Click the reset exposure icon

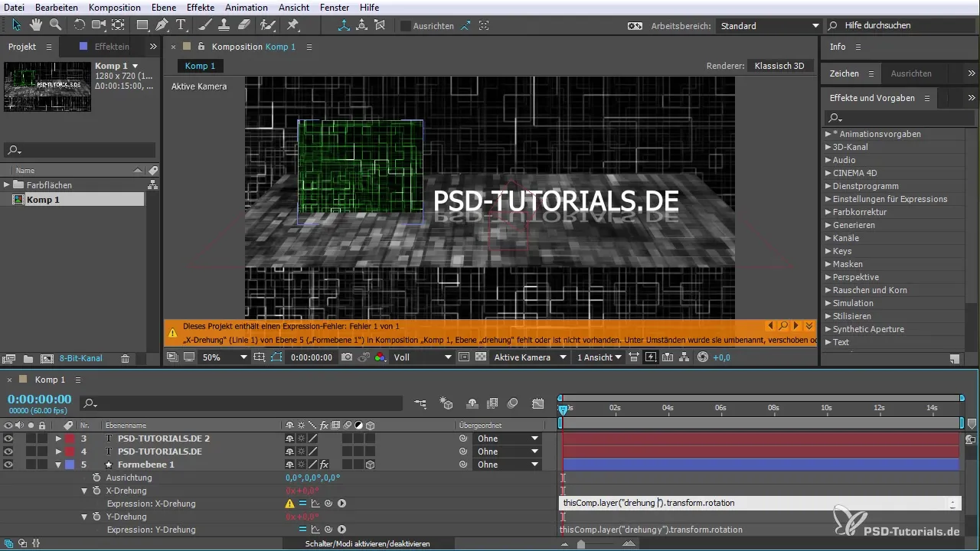click(x=703, y=357)
